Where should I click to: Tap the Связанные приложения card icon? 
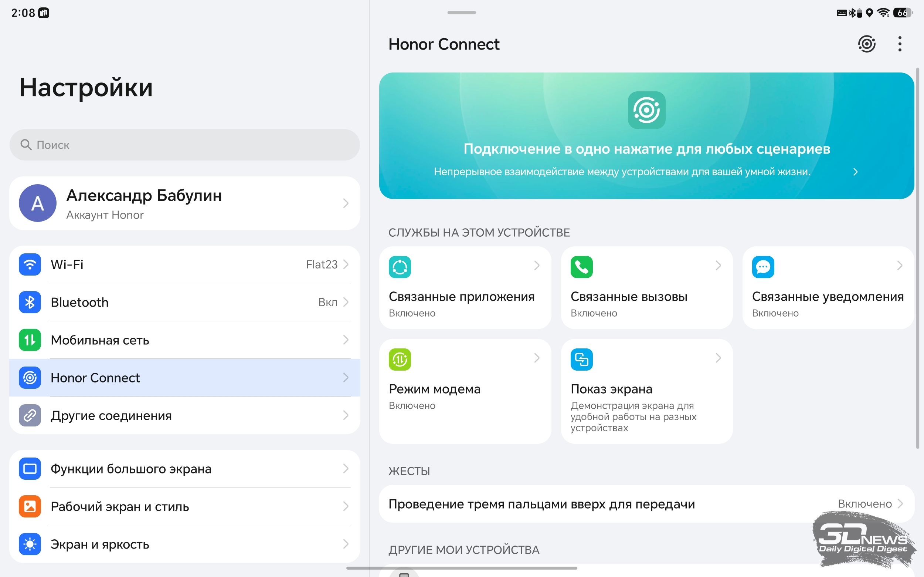pyautogui.click(x=400, y=267)
